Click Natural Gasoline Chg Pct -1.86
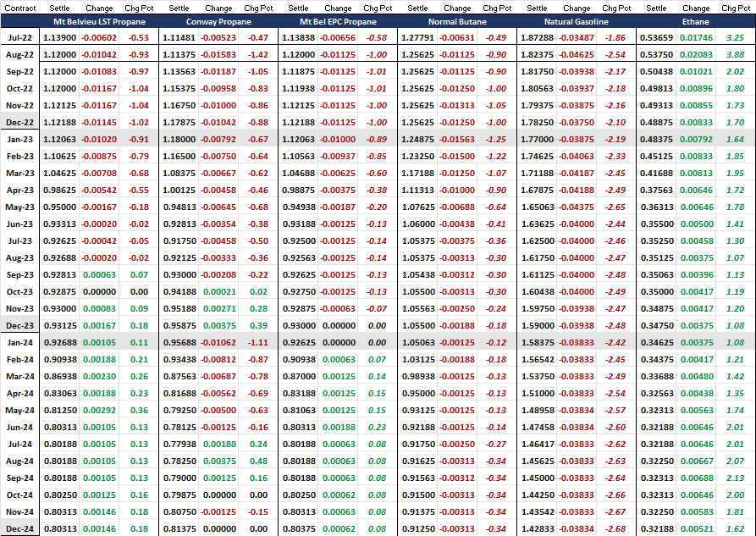 [x=615, y=37]
